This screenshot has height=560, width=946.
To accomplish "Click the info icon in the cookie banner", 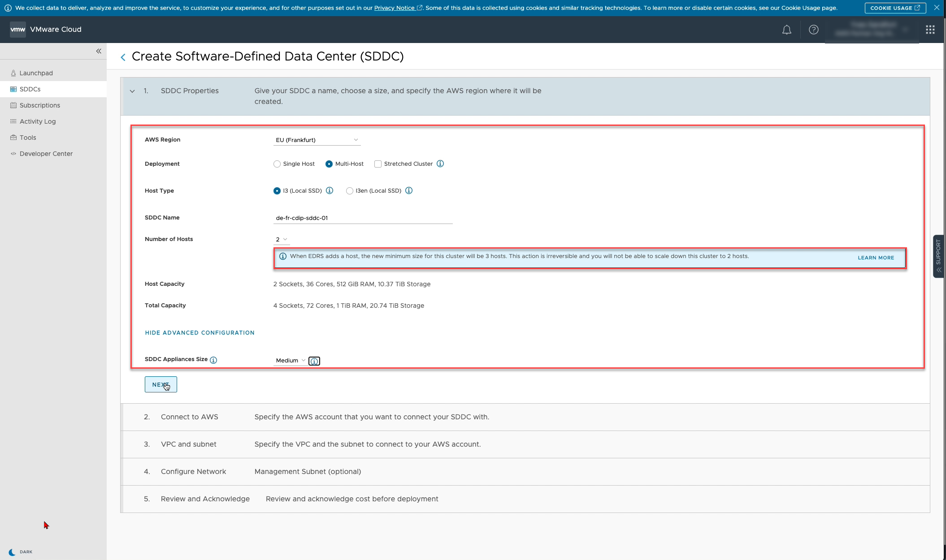I will click(x=8, y=8).
